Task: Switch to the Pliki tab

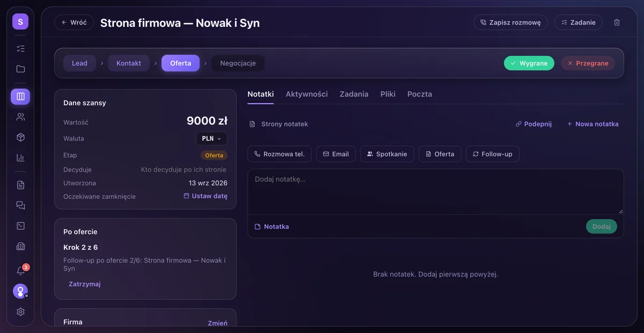Action: click(x=388, y=94)
